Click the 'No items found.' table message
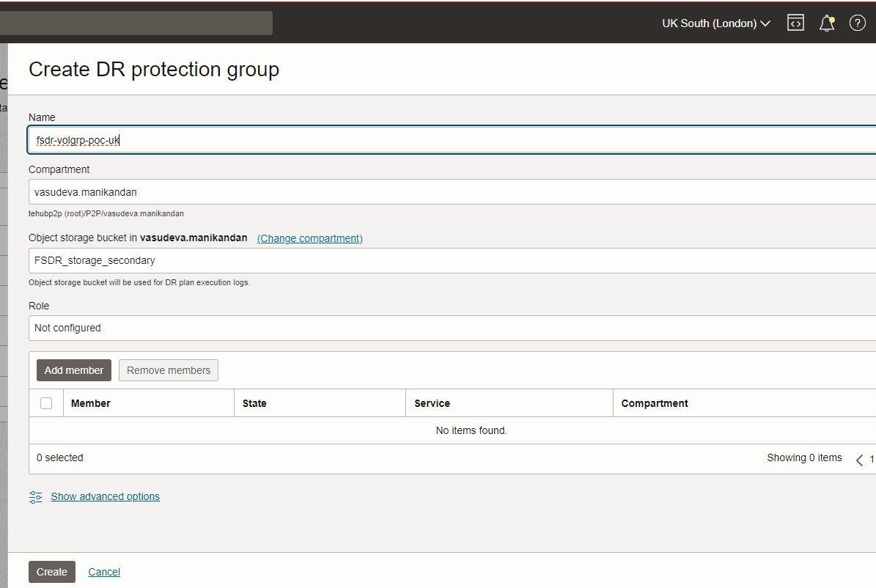 [x=471, y=430]
